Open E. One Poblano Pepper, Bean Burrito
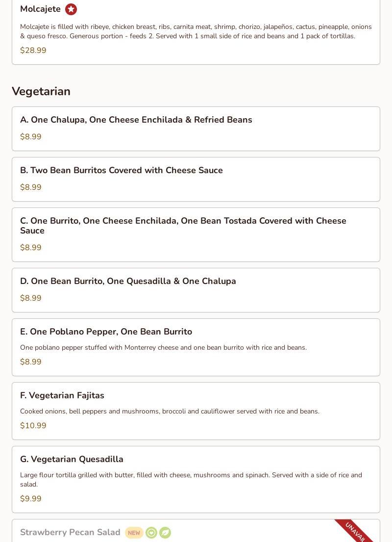The image size is (392, 542). 106,332
